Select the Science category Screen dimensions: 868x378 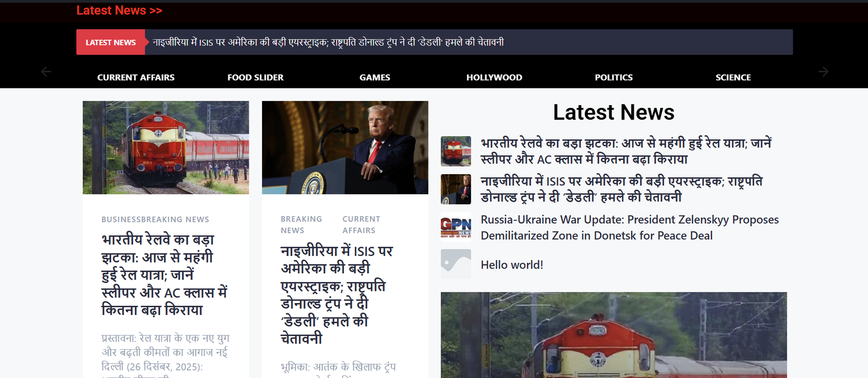(x=733, y=78)
